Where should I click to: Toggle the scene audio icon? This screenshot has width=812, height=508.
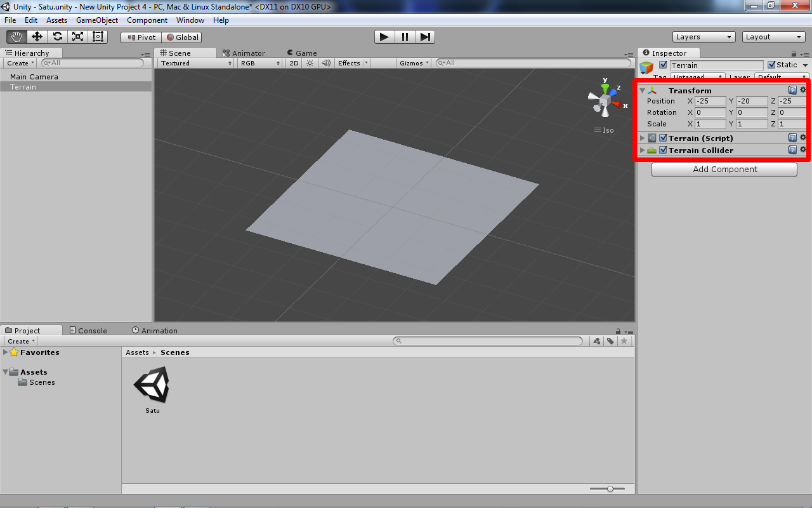coord(325,63)
